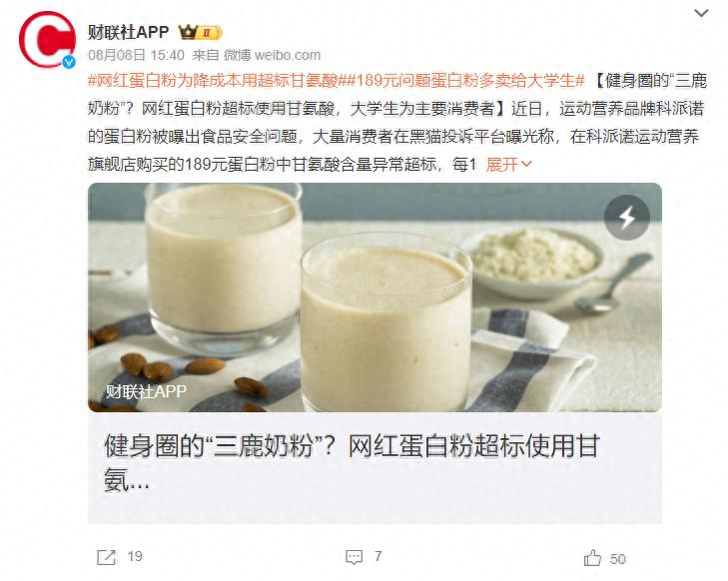Open hashtag 189元问题蛋白粉多卖给大学生
This screenshot has height=581, width=728.
(x=461, y=81)
